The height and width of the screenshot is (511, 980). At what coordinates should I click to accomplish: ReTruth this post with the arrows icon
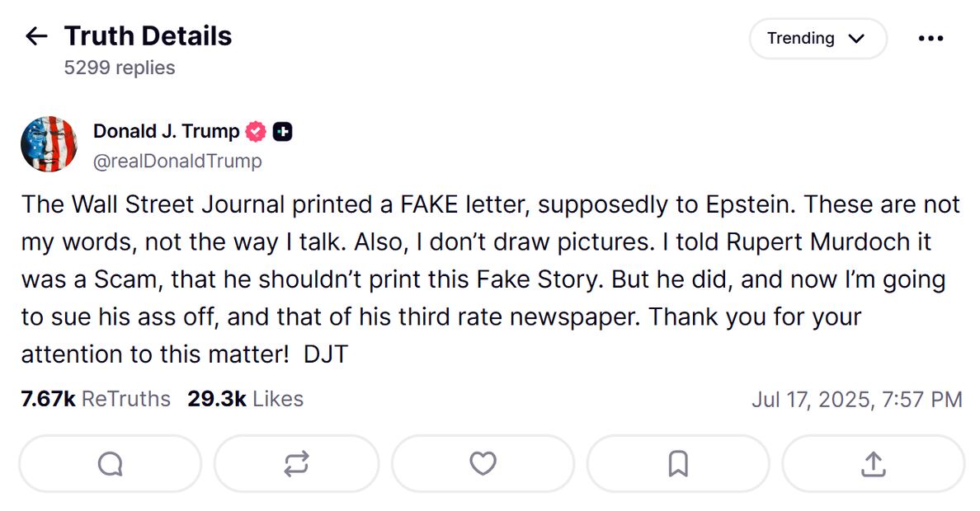click(x=296, y=464)
